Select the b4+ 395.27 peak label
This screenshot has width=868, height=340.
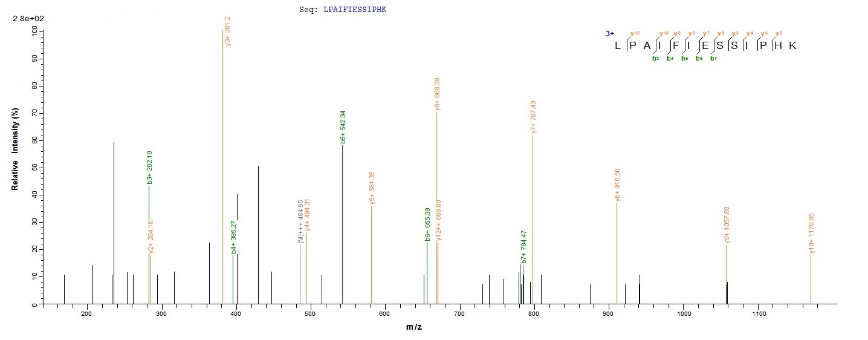[x=234, y=237]
